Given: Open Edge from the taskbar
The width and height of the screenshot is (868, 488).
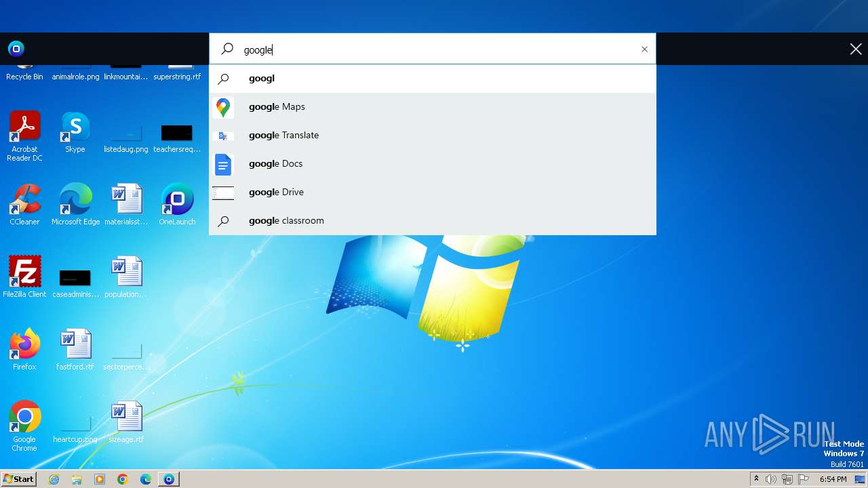Looking at the screenshot, I should (x=146, y=479).
